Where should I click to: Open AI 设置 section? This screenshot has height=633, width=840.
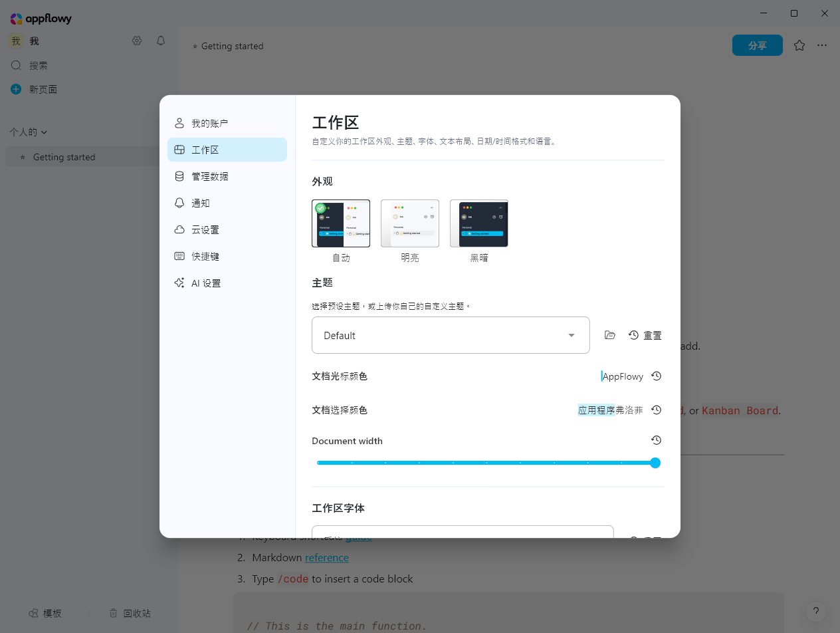[227, 283]
